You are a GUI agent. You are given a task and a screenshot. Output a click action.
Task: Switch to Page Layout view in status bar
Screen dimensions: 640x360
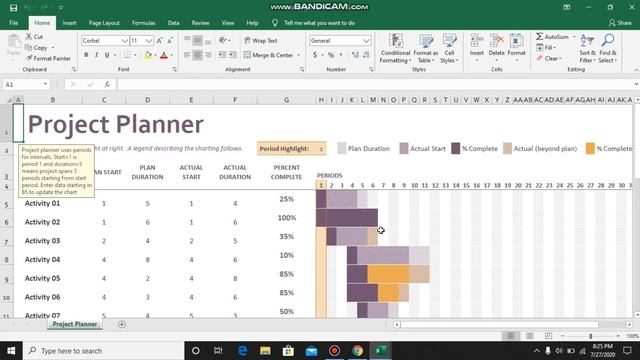point(530,336)
